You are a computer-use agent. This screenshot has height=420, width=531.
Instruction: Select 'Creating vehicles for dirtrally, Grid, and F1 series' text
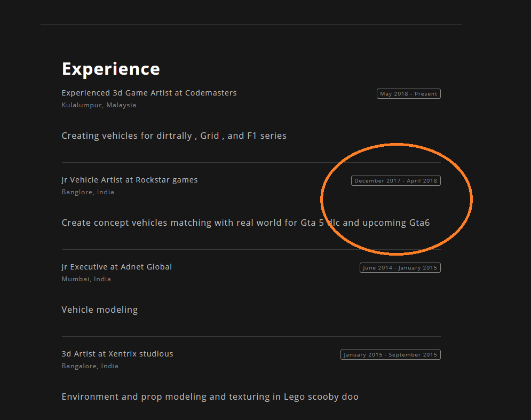174,136
